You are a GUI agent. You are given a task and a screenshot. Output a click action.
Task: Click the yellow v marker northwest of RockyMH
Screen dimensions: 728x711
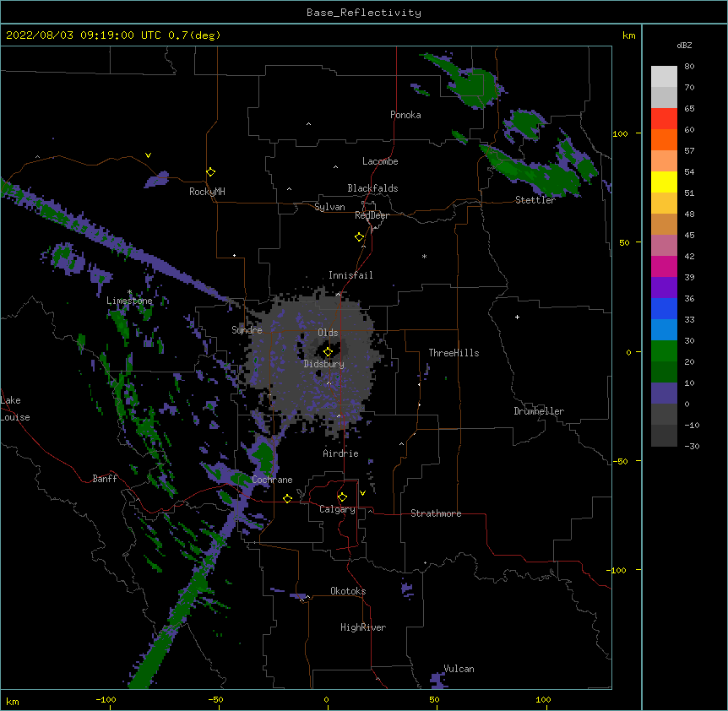[148, 155]
